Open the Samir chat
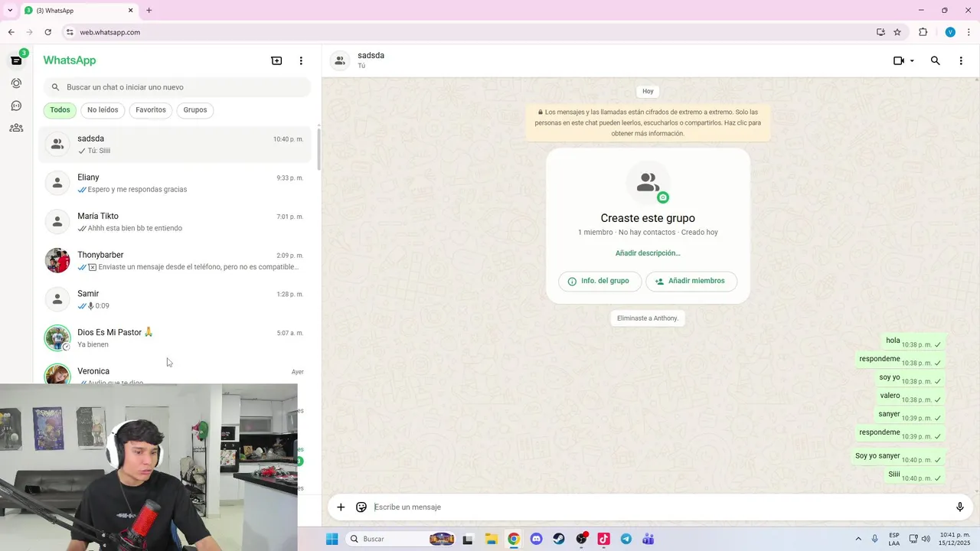The height and width of the screenshot is (551, 980). [175, 299]
